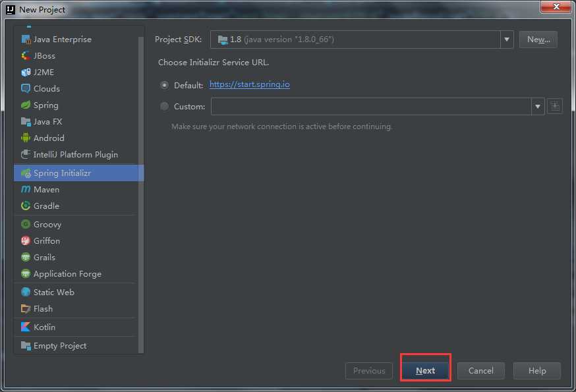
Task: Open the Custom URL history dropdown arrow
Action: coord(538,107)
